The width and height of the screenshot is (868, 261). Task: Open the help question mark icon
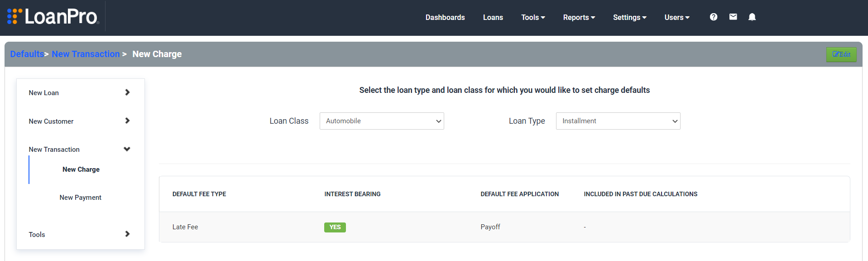pyautogui.click(x=714, y=17)
